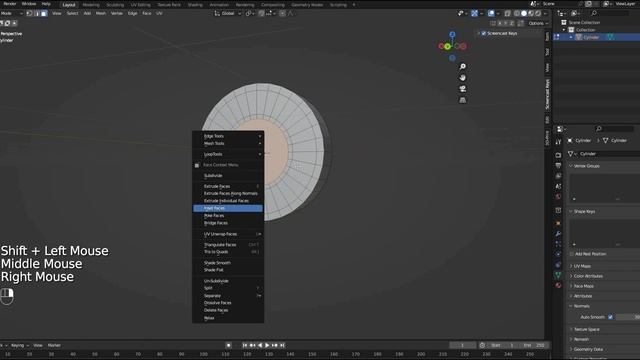Image resolution: width=640 pixels, height=360 pixels.
Task: Open the Render properties tab icon
Action: pos(558,155)
